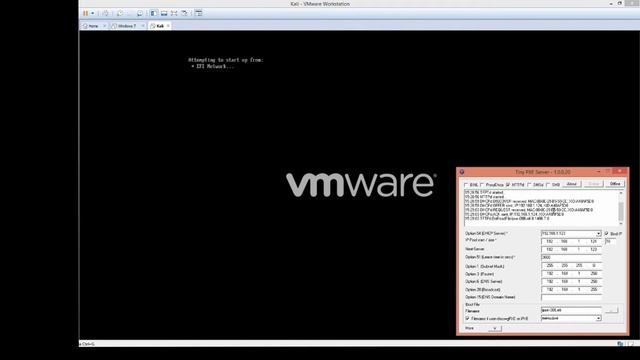Toggle the DNSd checkbox
The image size is (640, 360).
point(529,185)
